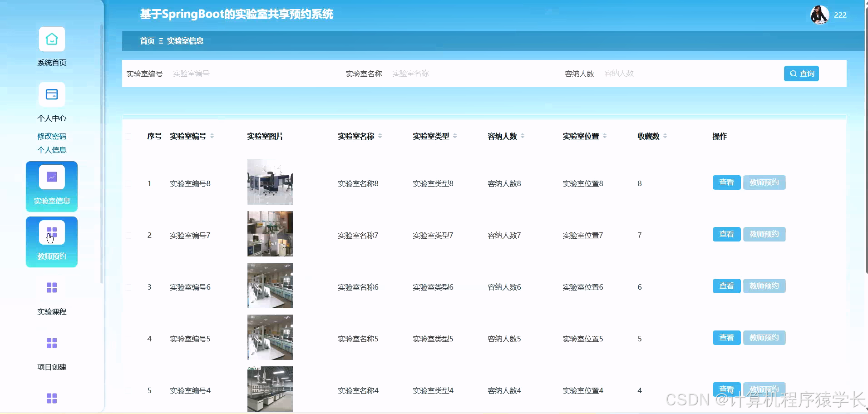Open 教师预约 from the sidebar icon
The image size is (868, 414).
pos(52,232)
